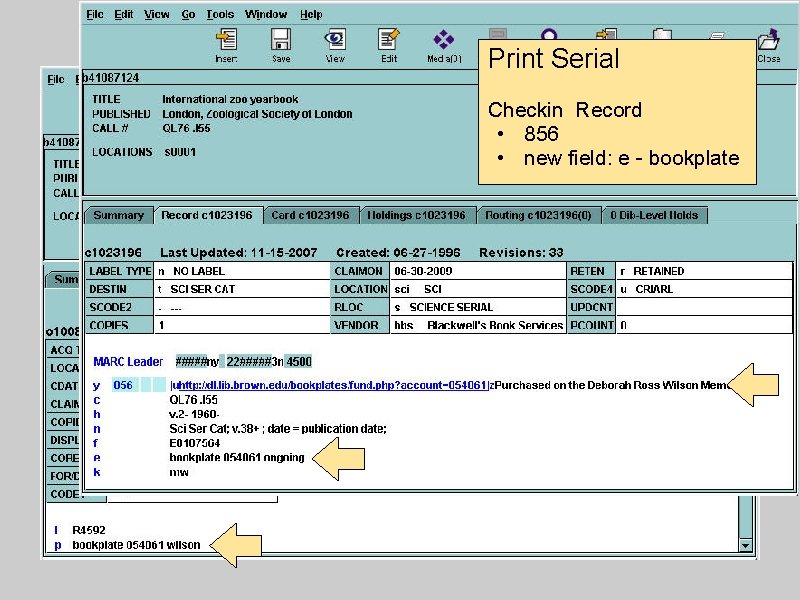Image resolution: width=800 pixels, height=600 pixels.
Task: Click the CRIARL SCODE4 value field
Action: click(x=705, y=289)
